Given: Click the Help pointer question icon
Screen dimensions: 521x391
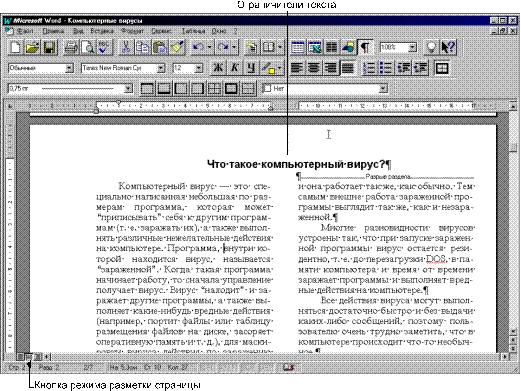Looking at the screenshot, I should (x=448, y=47).
